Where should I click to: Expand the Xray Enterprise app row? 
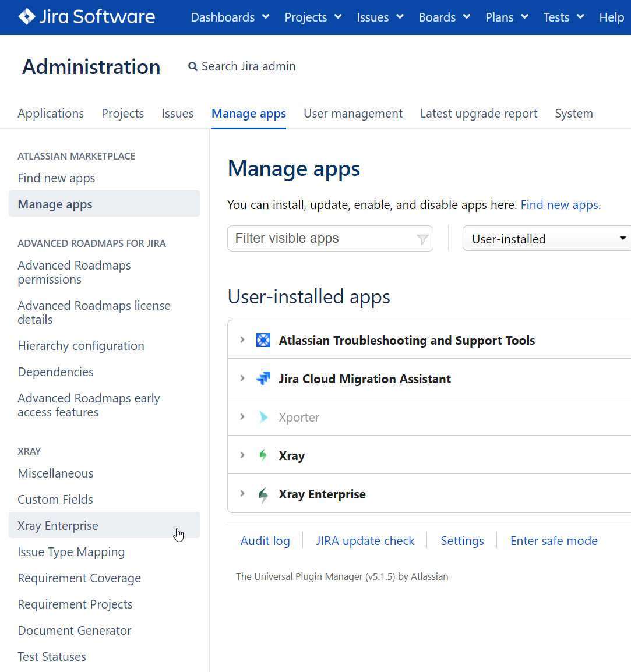(242, 494)
